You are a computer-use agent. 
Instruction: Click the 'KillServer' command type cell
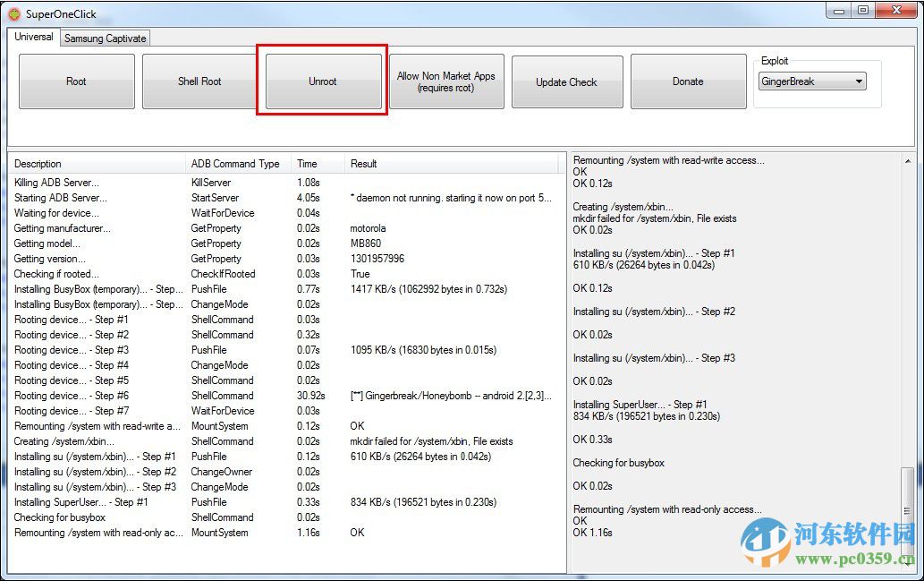(211, 183)
